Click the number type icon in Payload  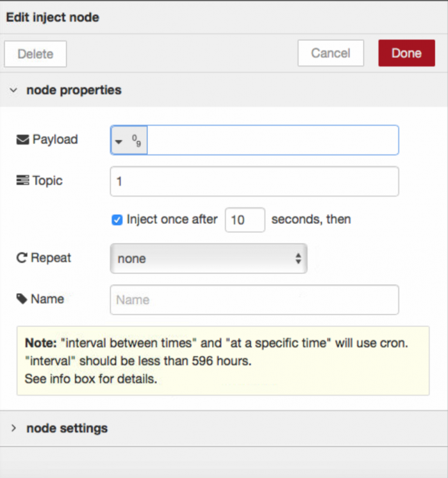pos(136,140)
